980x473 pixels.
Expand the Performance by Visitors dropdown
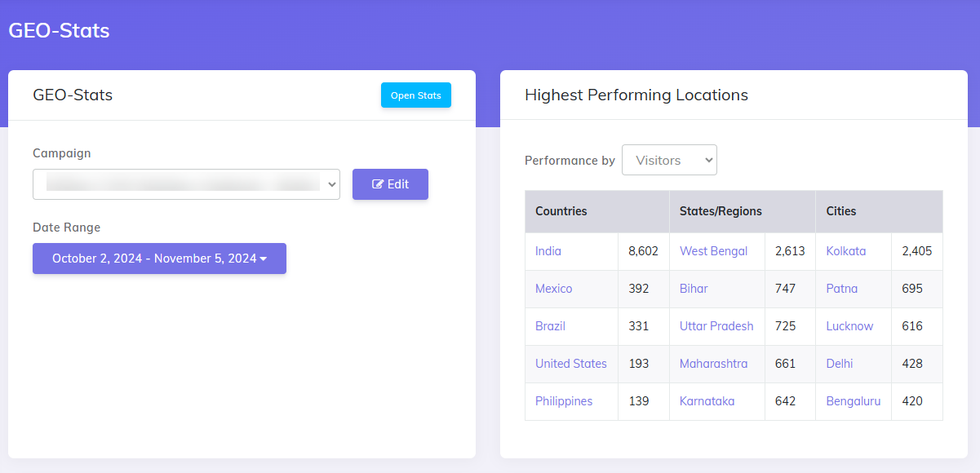click(668, 160)
